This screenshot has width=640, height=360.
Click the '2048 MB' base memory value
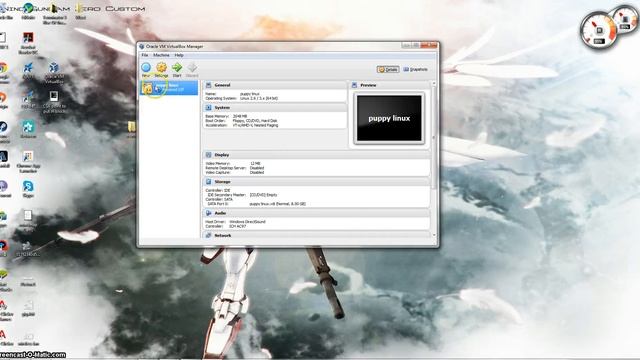click(x=239, y=116)
